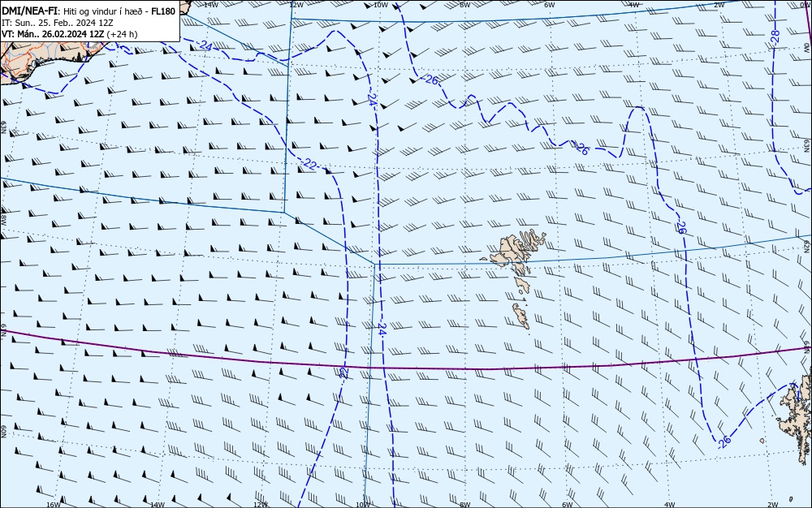This screenshot has width=812, height=508.
Task: Click the '2W' longitude label on the top edge
Action: pyautogui.click(x=719, y=5)
